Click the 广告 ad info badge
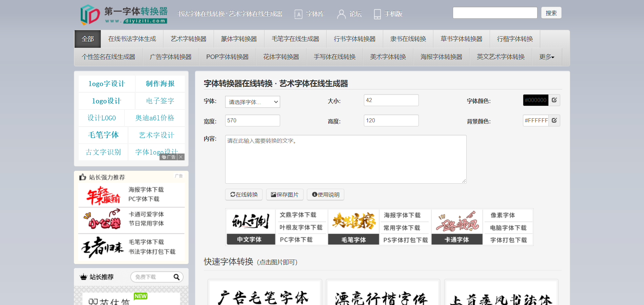Image resolution: width=644 pixels, height=305 pixels. pyautogui.click(x=169, y=157)
